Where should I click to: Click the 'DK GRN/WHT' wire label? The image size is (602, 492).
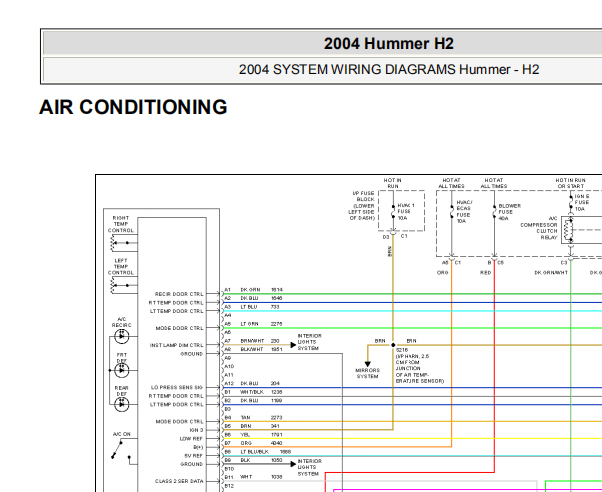pyautogui.click(x=551, y=273)
